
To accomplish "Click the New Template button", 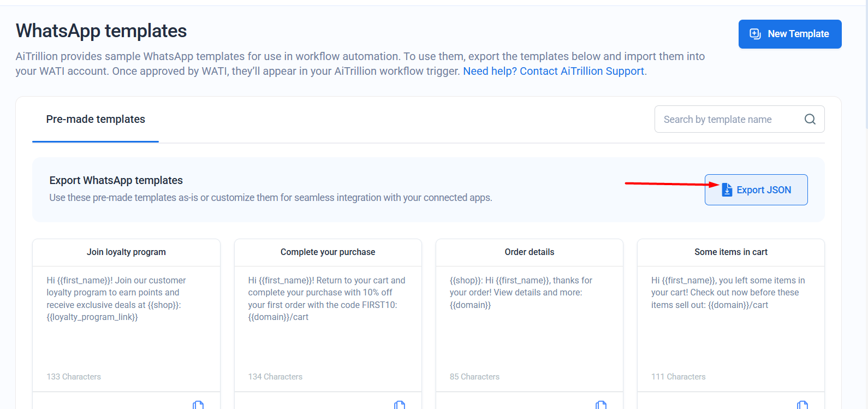I will pos(790,34).
